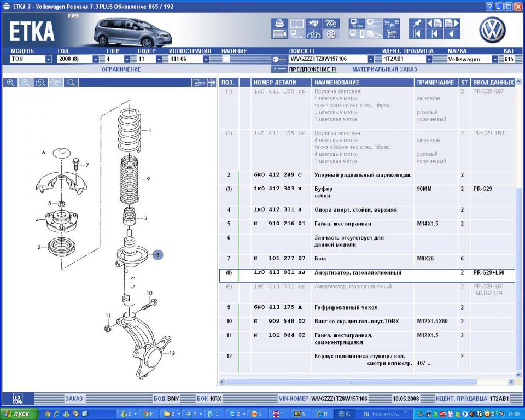Expand the ПОДГР dropdown
The height and width of the screenshot is (420, 525).
pos(159,59)
